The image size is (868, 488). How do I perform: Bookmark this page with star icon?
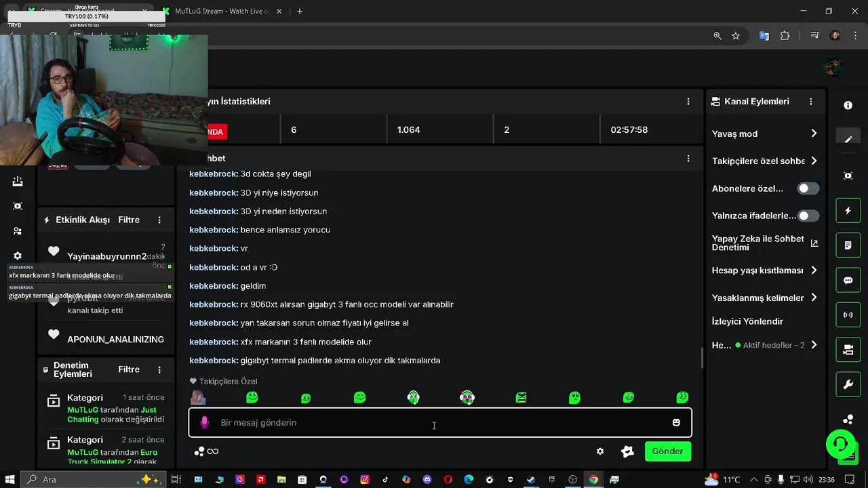coord(736,36)
